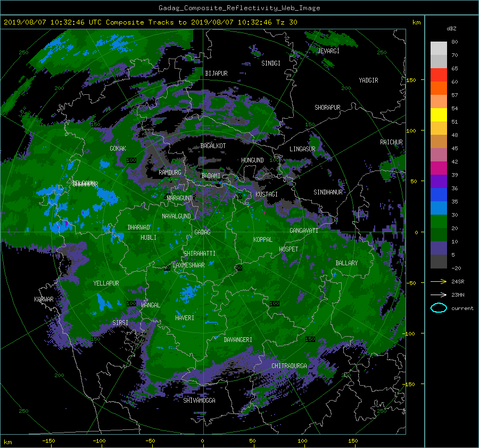Click the LAXMESHWAR city label

tap(189, 265)
